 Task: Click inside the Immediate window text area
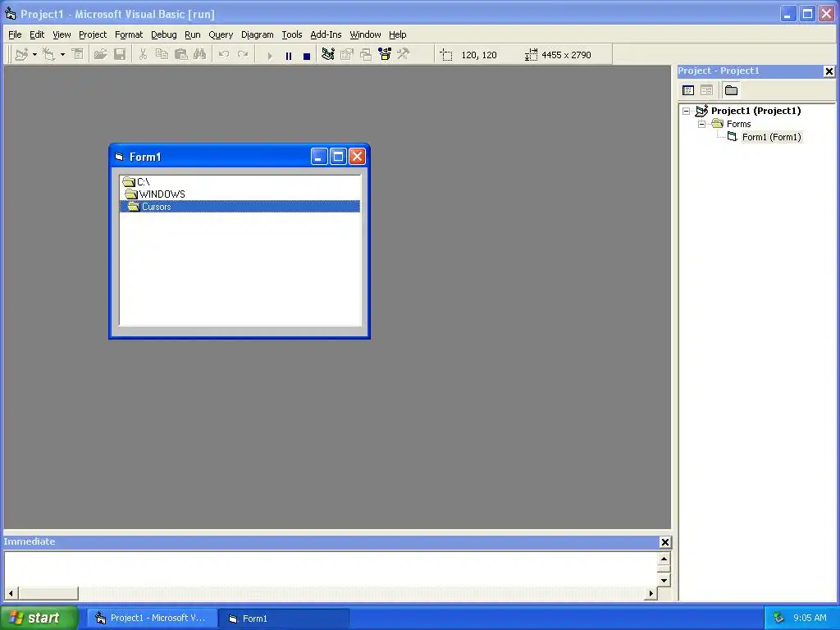point(331,569)
